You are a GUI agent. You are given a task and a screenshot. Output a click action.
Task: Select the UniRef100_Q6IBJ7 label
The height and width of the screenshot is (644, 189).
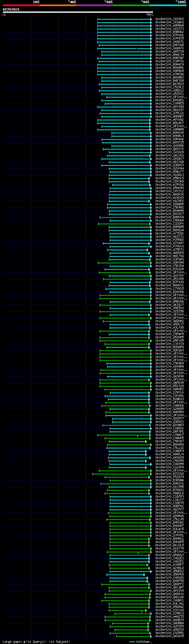click(170, 305)
